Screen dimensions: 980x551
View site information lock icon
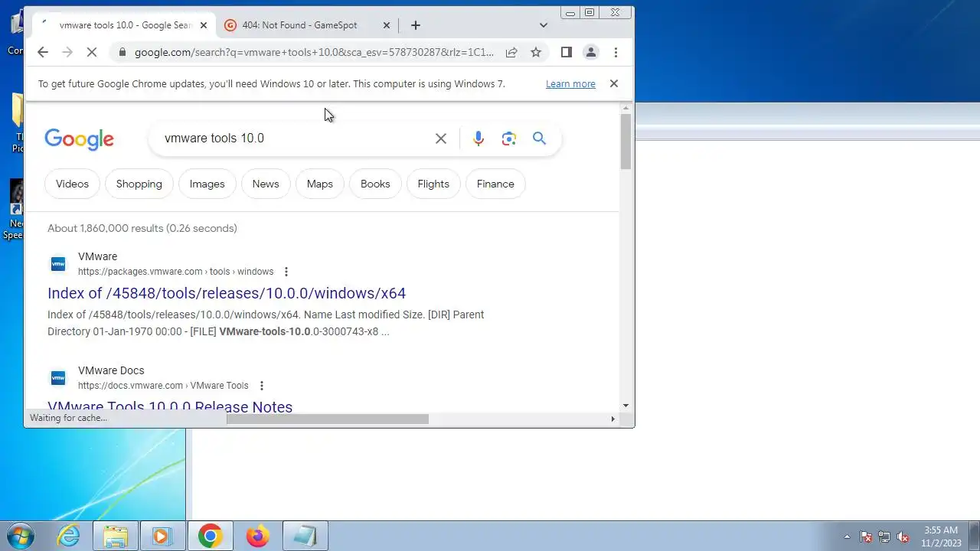pos(122,52)
